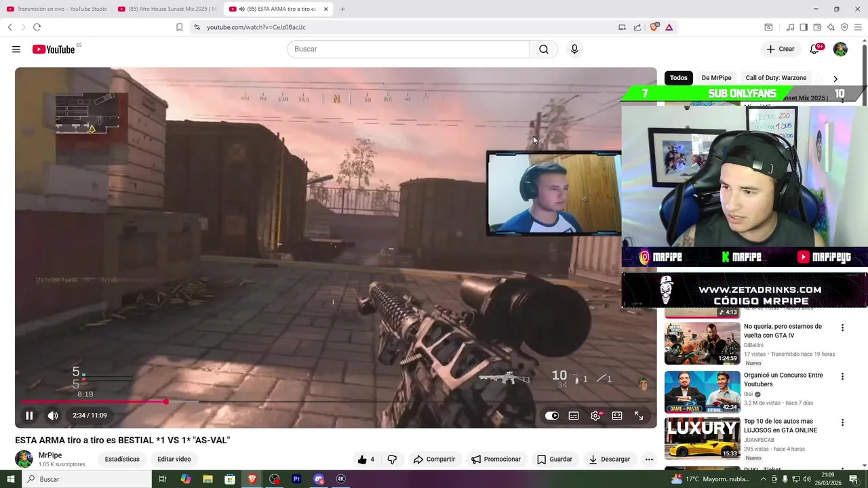
Task: Open the account avatar menu
Action: [x=840, y=49]
